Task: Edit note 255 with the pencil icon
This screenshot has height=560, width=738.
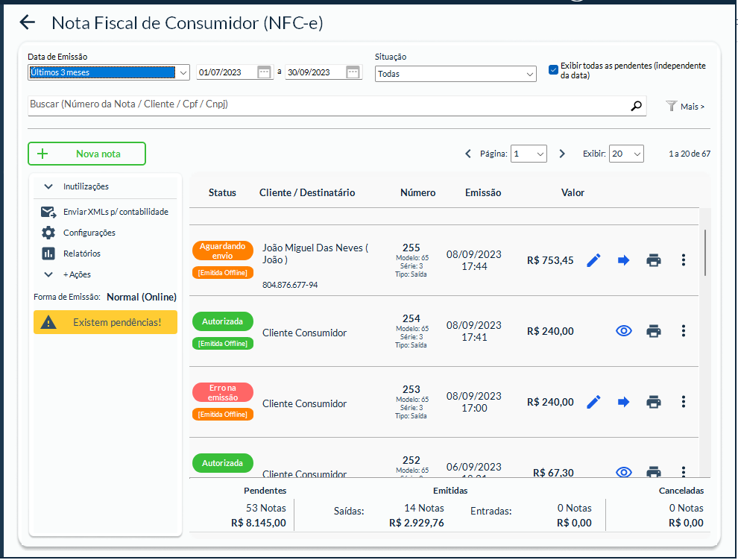Action: click(593, 260)
